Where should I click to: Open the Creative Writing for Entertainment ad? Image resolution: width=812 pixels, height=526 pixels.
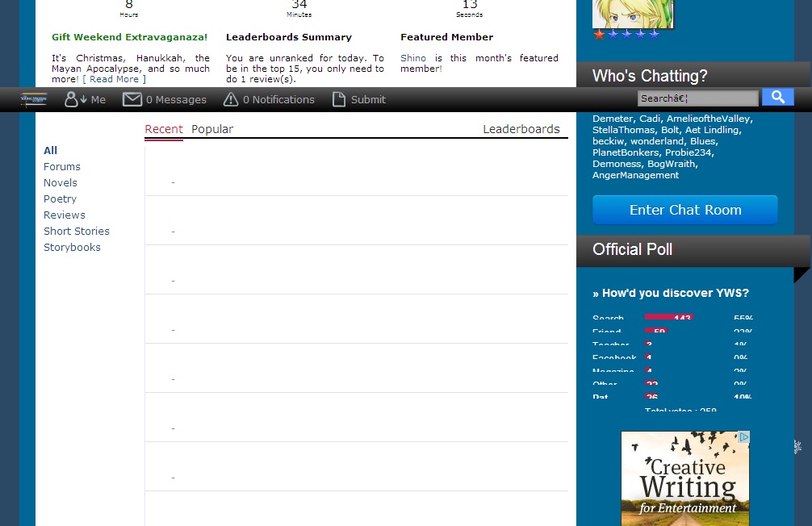point(685,478)
